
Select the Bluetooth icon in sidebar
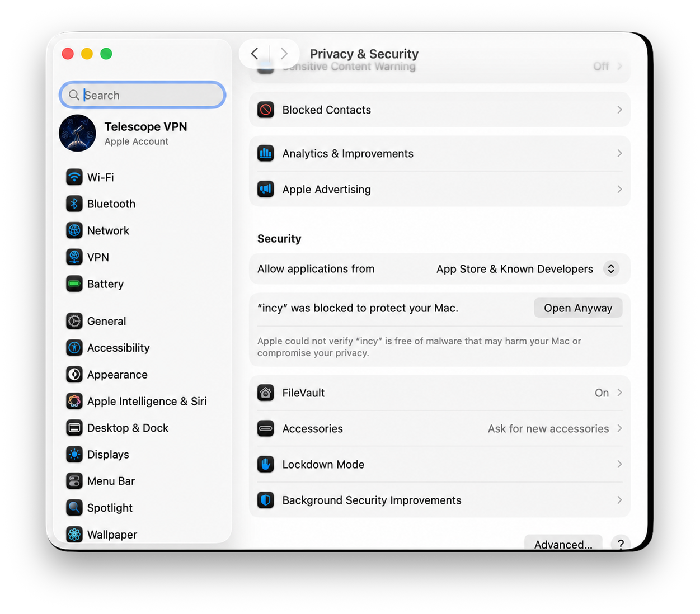(x=74, y=204)
